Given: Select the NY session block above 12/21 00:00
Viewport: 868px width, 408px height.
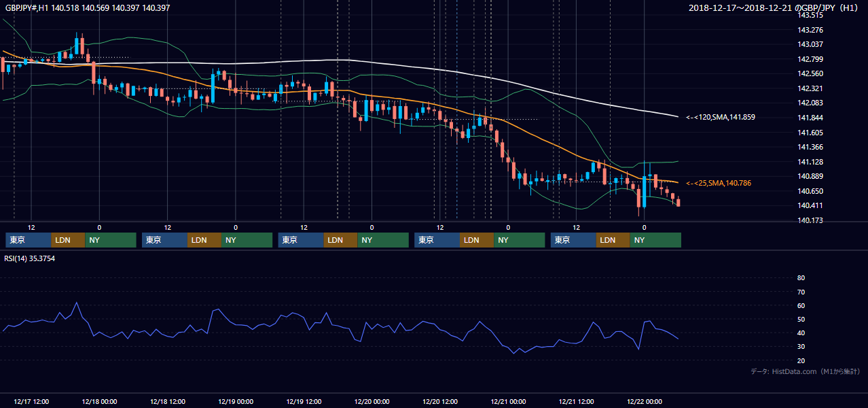Looking at the screenshot, I should coord(520,240).
